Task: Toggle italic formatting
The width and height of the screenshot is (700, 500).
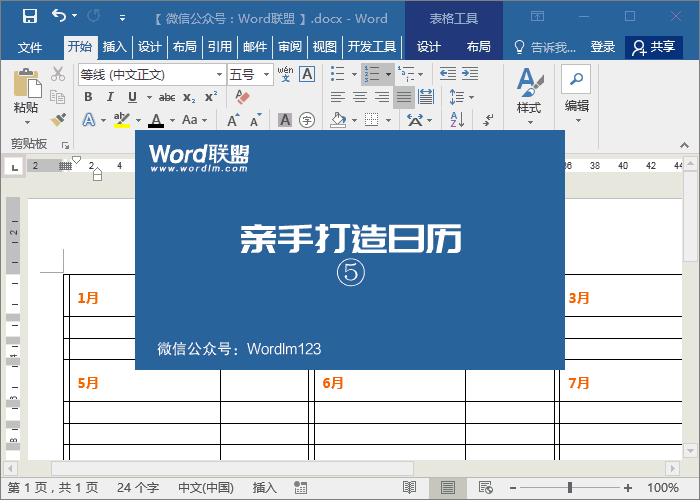Action: pos(110,97)
